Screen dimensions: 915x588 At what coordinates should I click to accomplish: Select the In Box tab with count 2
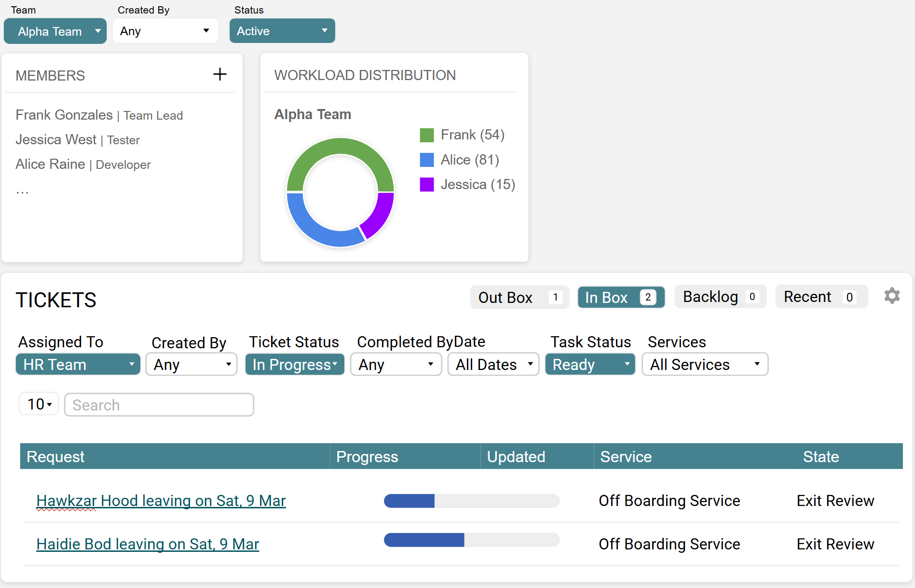(x=621, y=297)
